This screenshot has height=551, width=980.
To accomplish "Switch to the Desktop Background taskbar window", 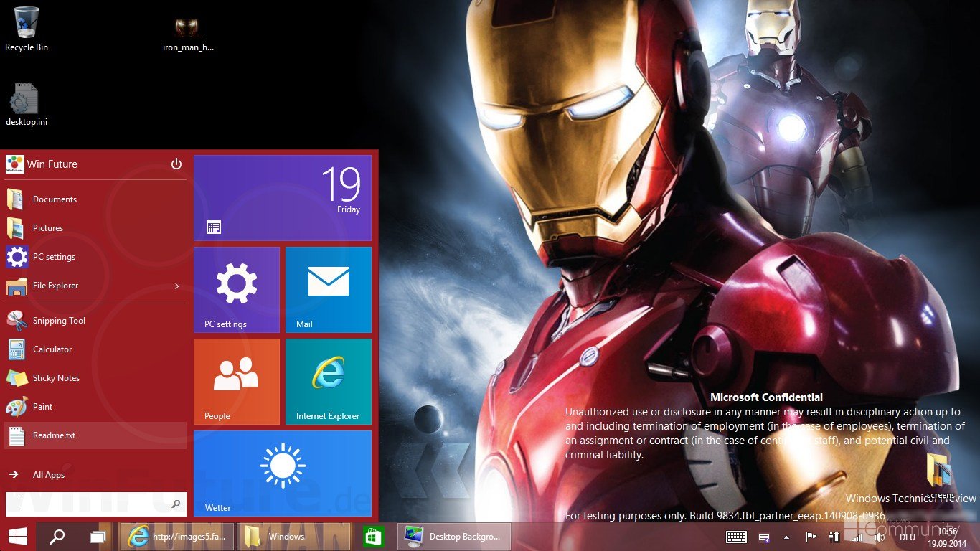I will point(455,537).
